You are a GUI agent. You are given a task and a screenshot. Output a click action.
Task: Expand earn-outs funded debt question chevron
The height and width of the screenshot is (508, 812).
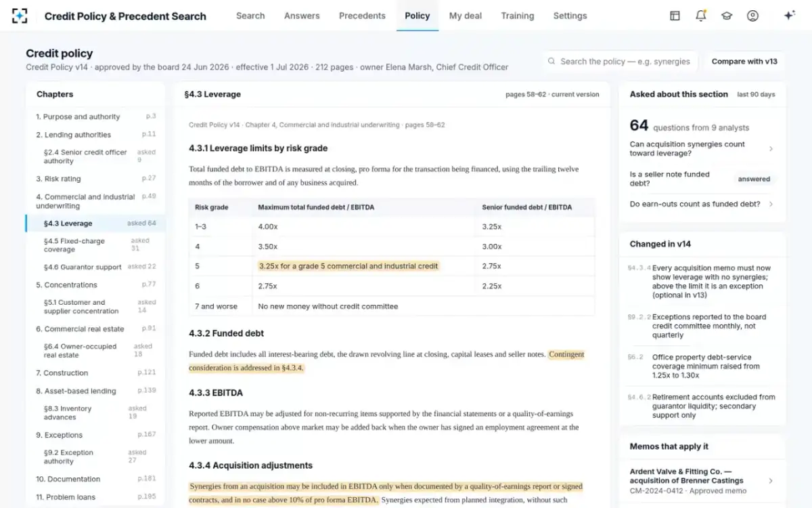[x=771, y=204]
